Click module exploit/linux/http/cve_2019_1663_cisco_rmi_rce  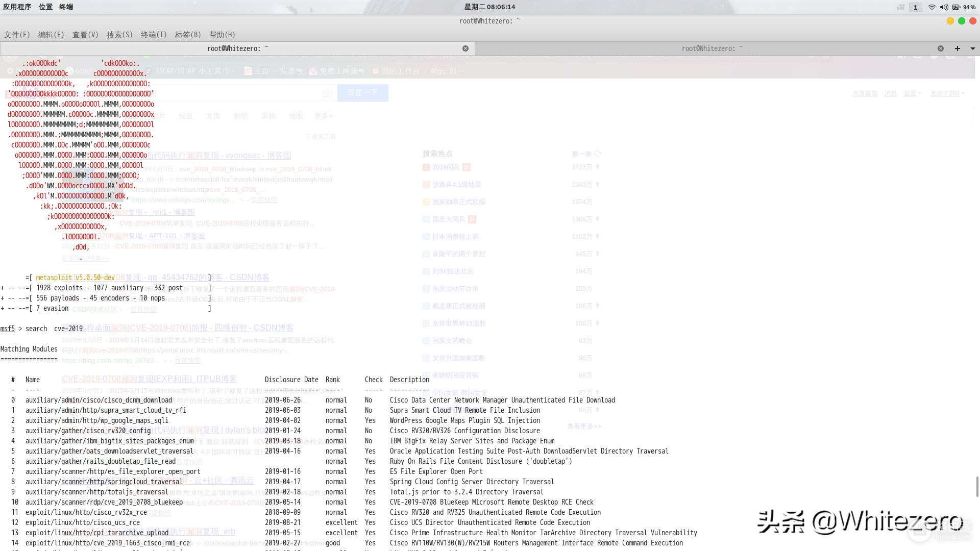coord(108,543)
